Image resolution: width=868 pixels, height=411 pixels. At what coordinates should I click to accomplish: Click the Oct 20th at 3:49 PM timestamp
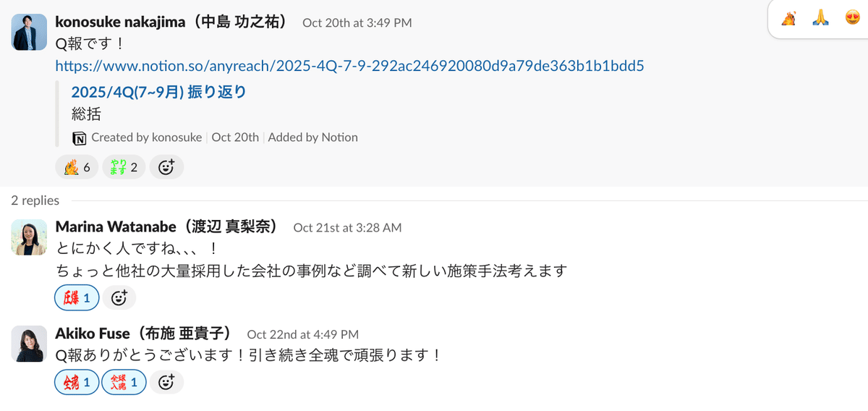click(x=357, y=22)
